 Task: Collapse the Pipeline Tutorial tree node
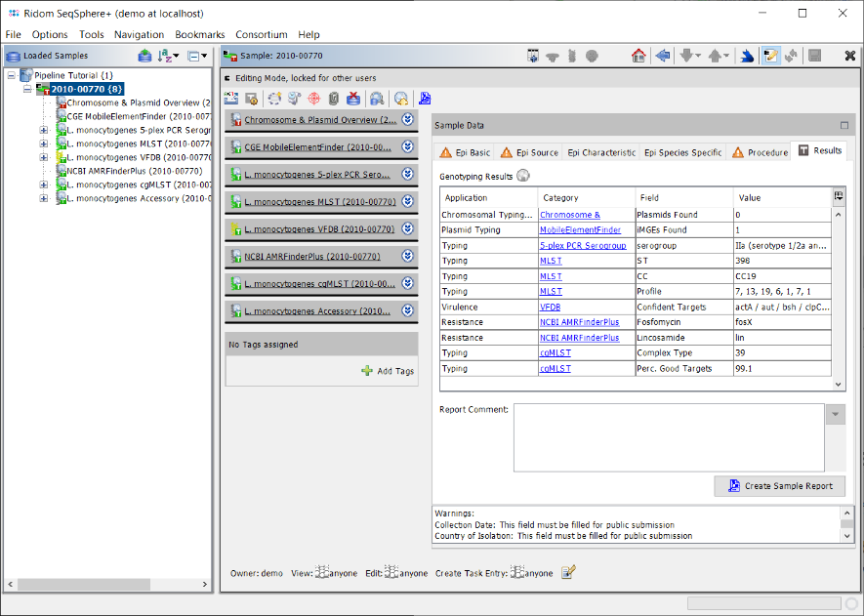10,75
